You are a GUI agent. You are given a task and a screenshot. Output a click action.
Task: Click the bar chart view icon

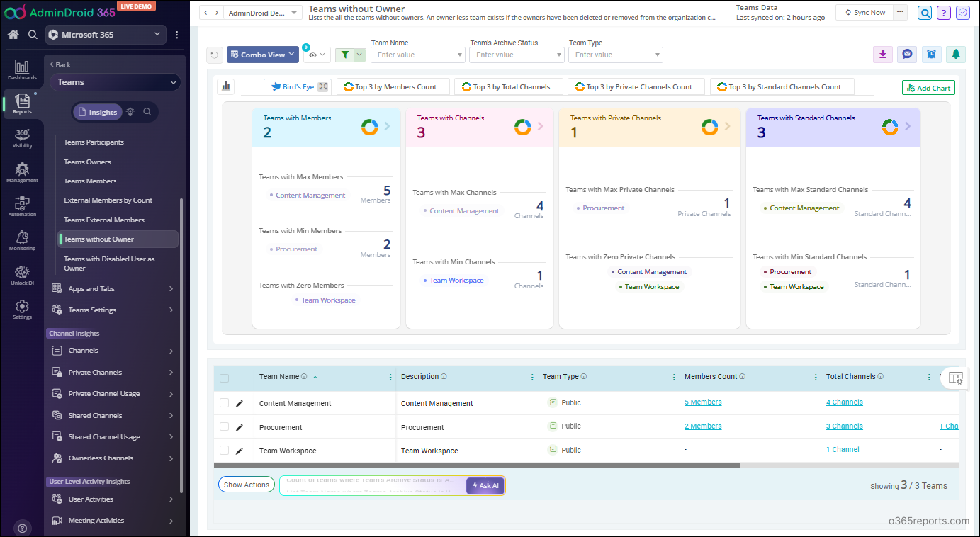(226, 86)
